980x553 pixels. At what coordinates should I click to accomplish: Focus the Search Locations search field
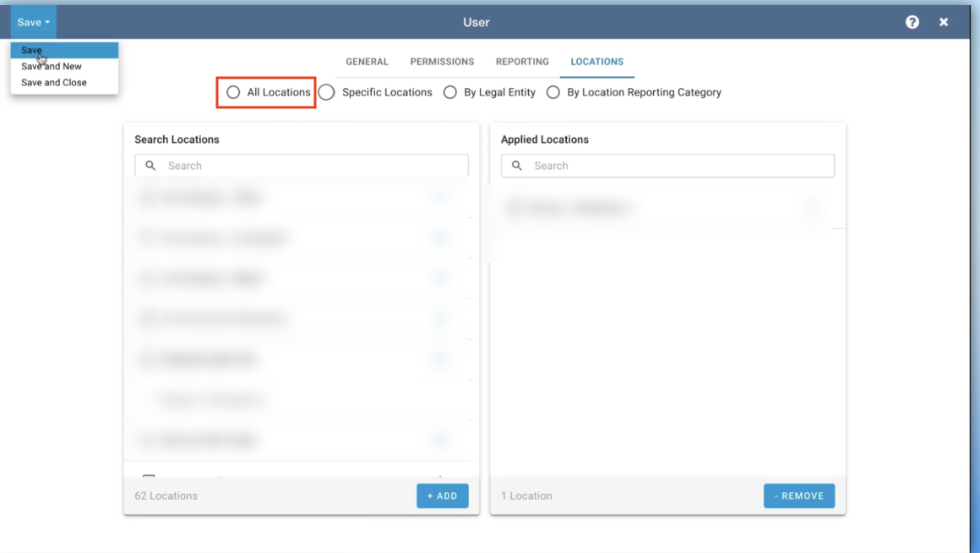tap(313, 166)
